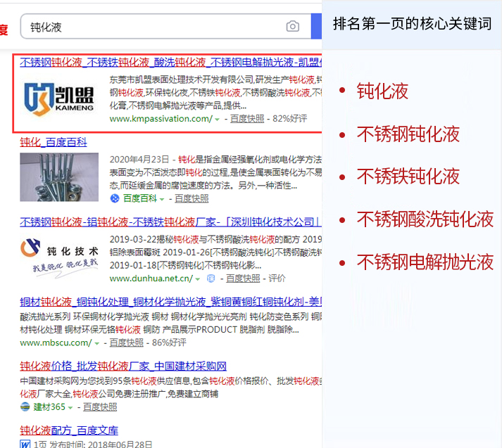This screenshot has width=502, height=448.
Task: Click the red Baidu logo fragment beside search box
Action: (4, 30)
